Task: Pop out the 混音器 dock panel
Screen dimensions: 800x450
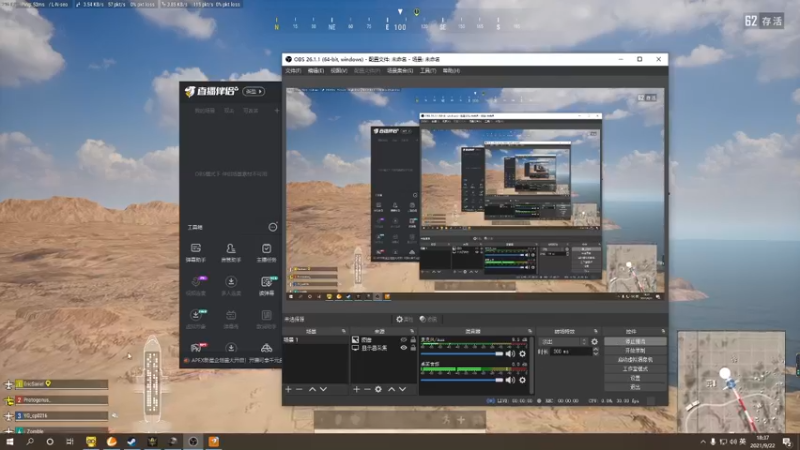Action: pos(530,331)
